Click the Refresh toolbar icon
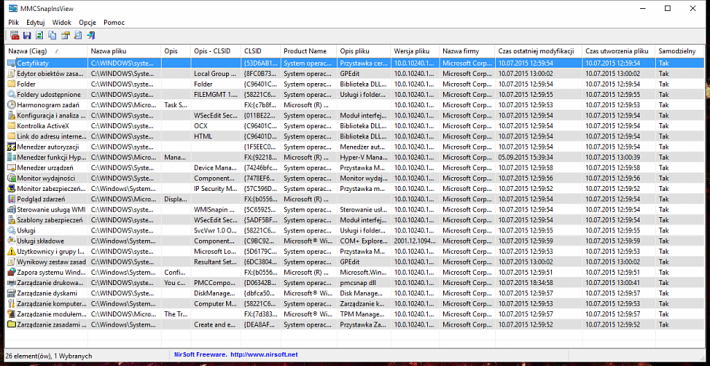Screen dimensions: 710x366 [40, 36]
